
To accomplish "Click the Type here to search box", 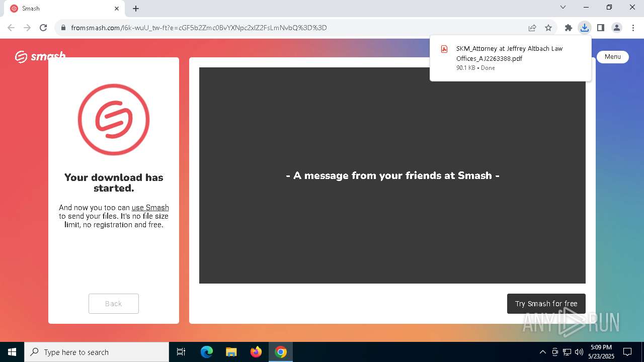I will (97, 352).
